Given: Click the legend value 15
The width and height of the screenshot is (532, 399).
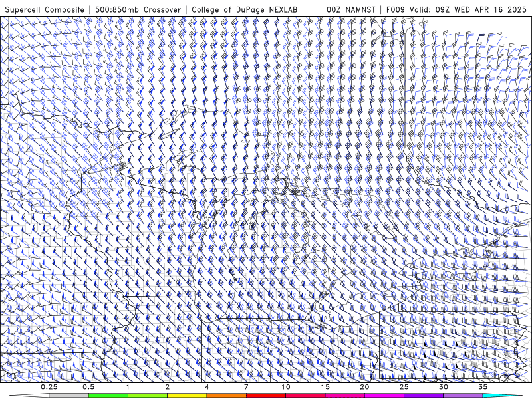Looking at the screenshot, I should point(325,387).
